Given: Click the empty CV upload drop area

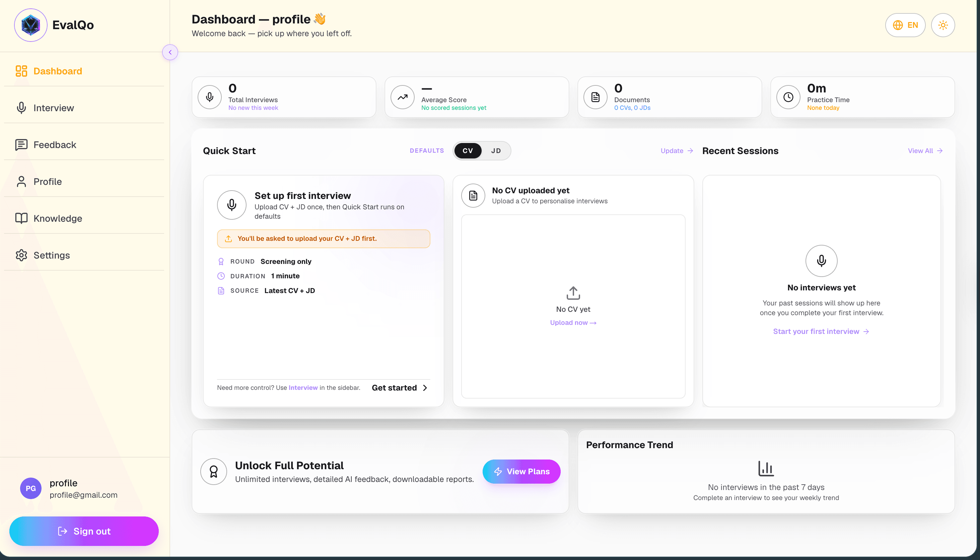Looking at the screenshot, I should (573, 306).
